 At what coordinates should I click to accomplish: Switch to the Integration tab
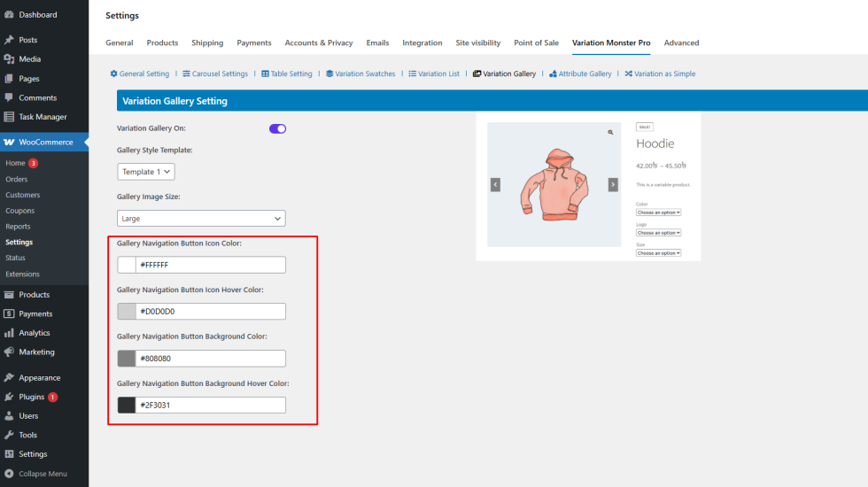pyautogui.click(x=422, y=43)
